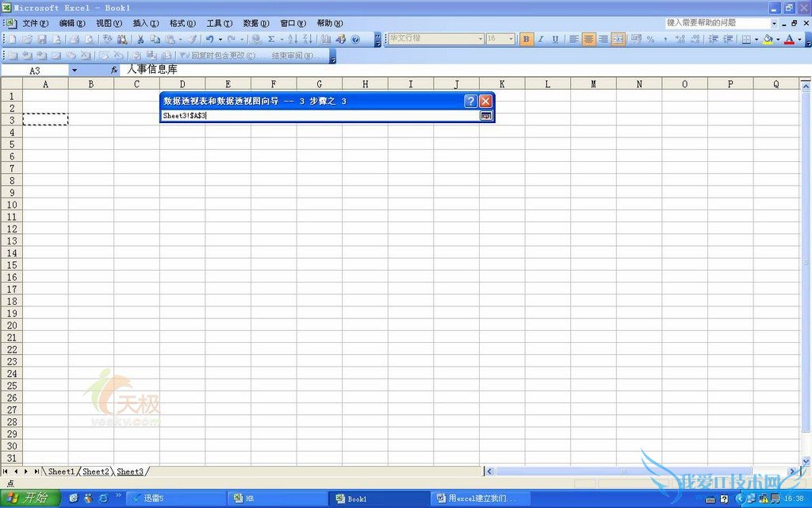The height and width of the screenshot is (508, 812).
Task: Click the Increase Decimal icon
Action: (x=680, y=40)
